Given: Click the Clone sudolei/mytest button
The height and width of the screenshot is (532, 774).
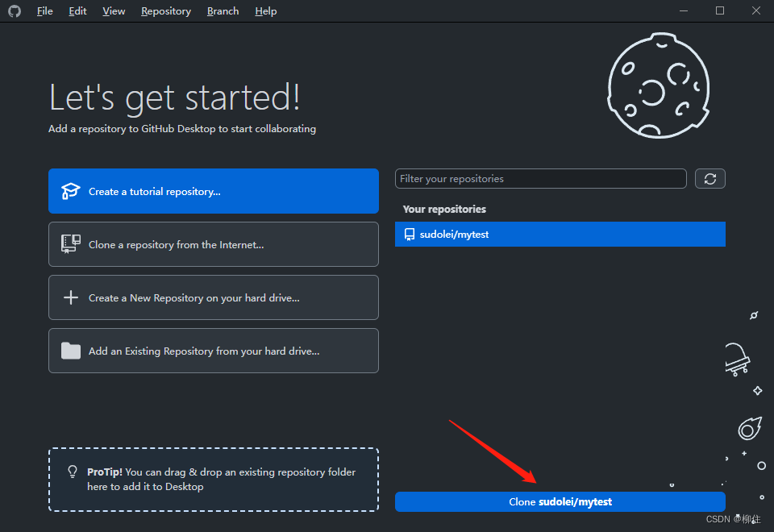Looking at the screenshot, I should [560, 502].
